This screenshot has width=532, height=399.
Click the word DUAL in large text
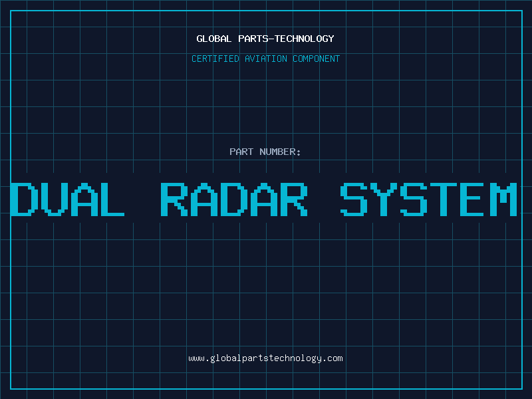pyautogui.click(x=68, y=199)
